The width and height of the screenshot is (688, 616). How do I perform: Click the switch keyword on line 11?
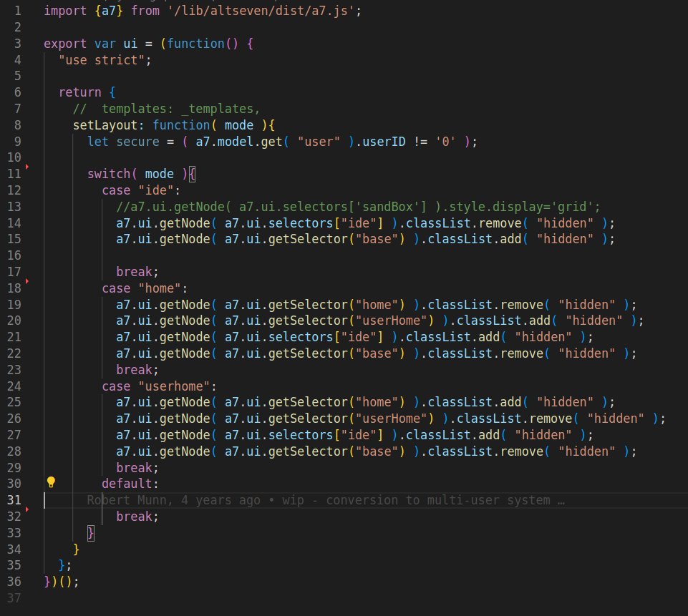[x=109, y=174]
